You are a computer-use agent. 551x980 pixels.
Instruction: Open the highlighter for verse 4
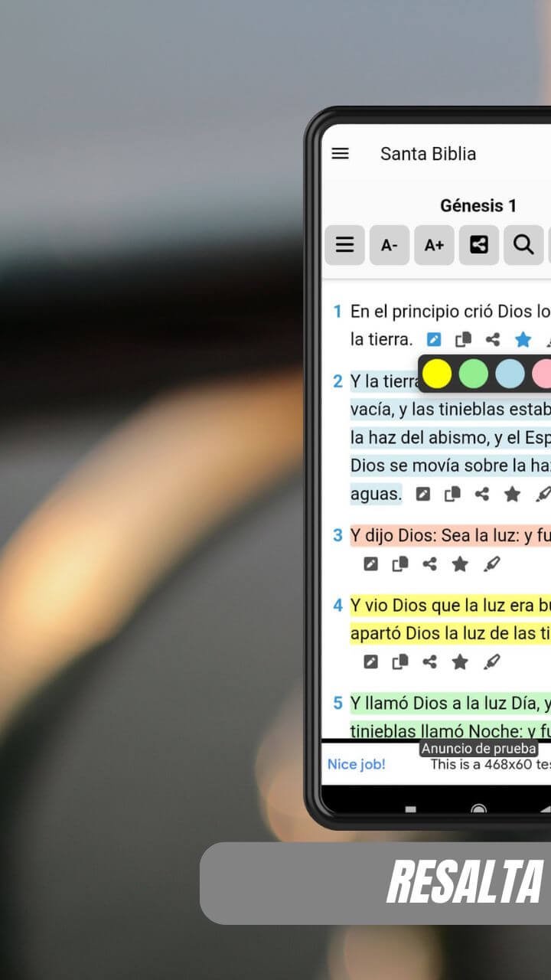(491, 661)
